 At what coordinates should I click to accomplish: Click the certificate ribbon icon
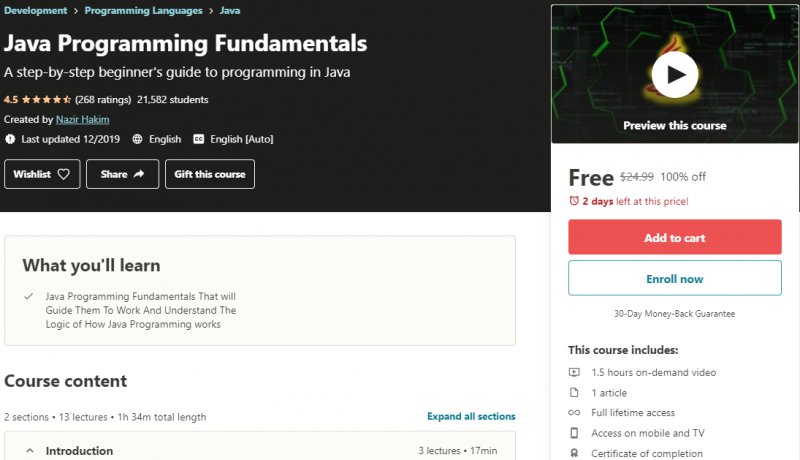click(574, 453)
